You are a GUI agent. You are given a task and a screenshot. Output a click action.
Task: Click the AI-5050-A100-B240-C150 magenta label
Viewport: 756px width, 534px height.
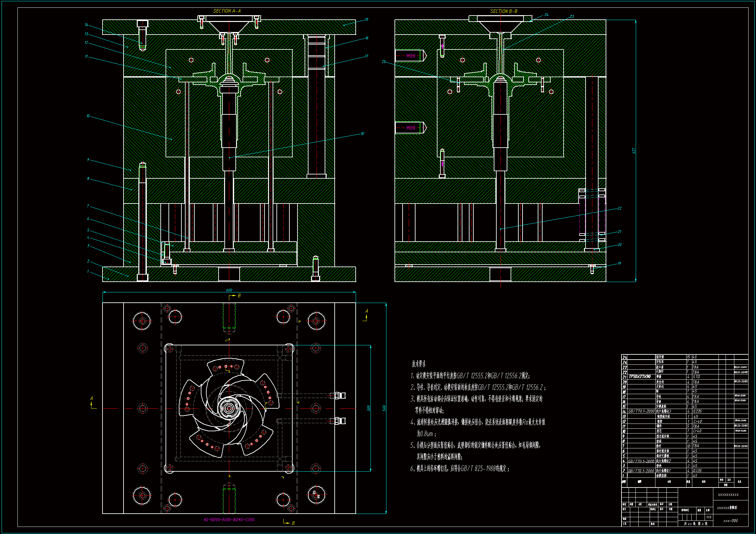coord(229,520)
